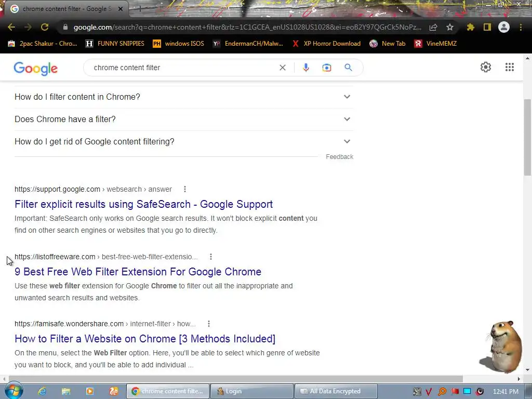The height and width of the screenshot is (399, 532).
Task: Open the windows ISOS bookmark
Action: tap(179, 44)
